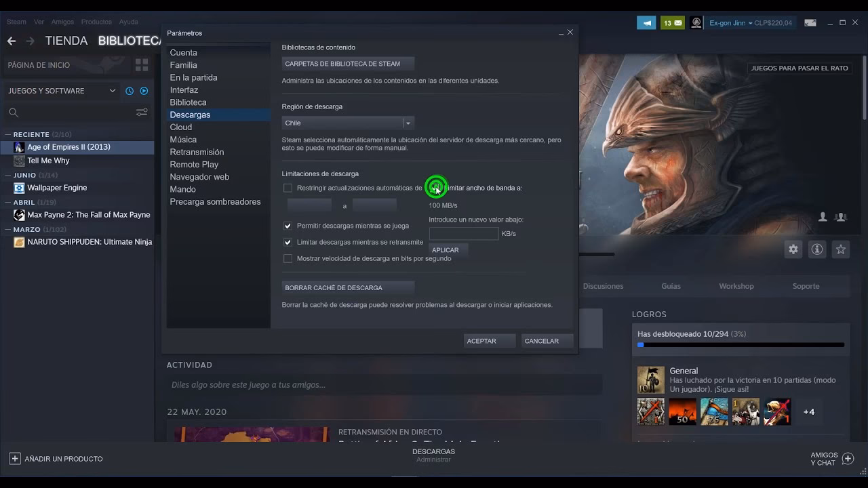Screen dimensions: 868x488
Task: Open the Ver menu
Action: click(39, 22)
